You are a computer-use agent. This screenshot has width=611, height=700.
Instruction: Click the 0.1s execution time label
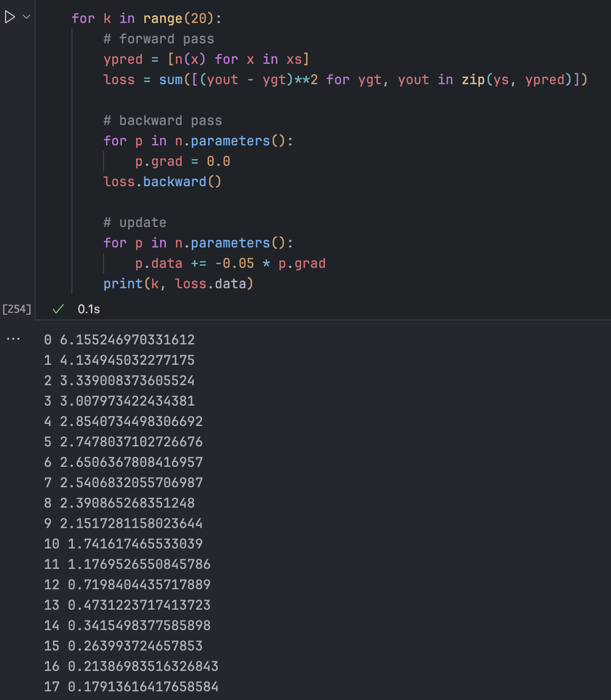[x=89, y=309]
